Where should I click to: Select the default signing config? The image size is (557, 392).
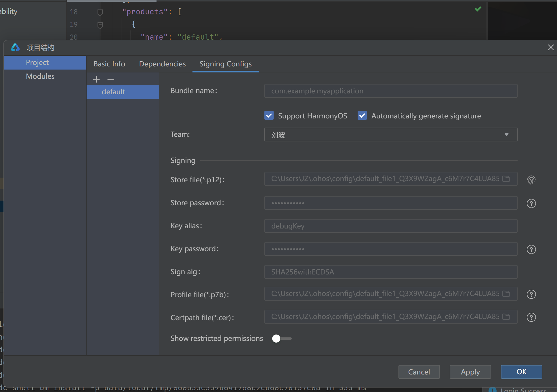pyautogui.click(x=123, y=92)
